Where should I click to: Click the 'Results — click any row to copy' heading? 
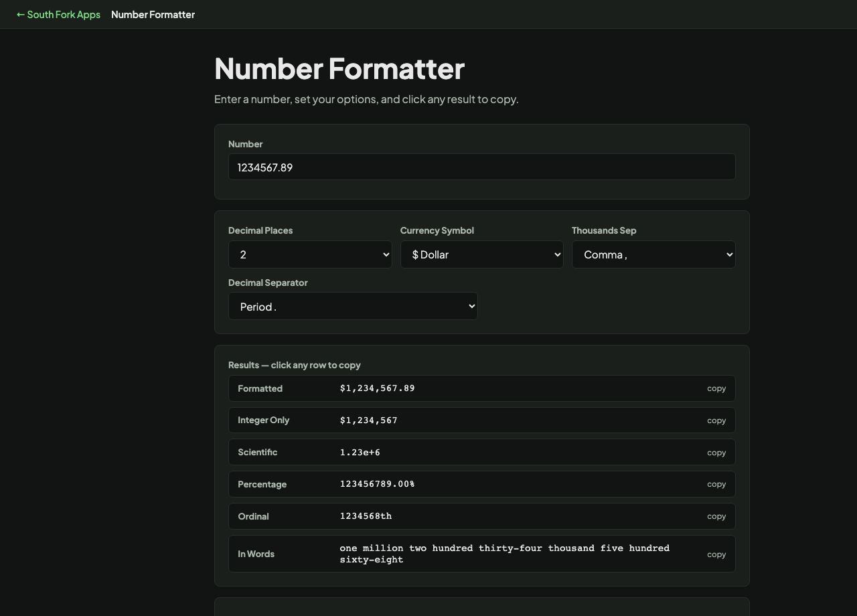(x=295, y=365)
